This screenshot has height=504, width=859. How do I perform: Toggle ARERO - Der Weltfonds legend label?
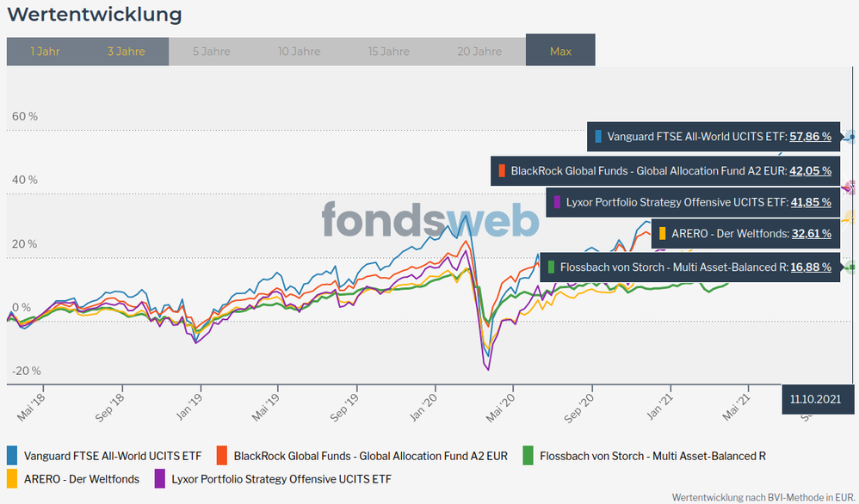[x=81, y=479]
